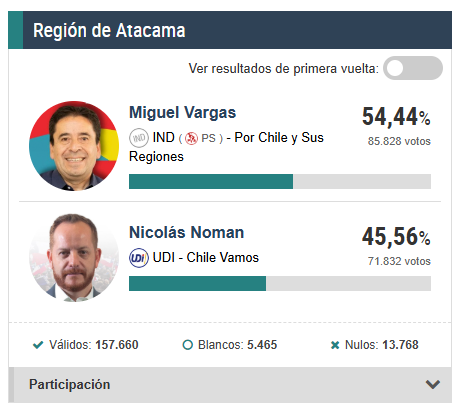Open the Participación bar
462x411 pixels.
pos(230,385)
